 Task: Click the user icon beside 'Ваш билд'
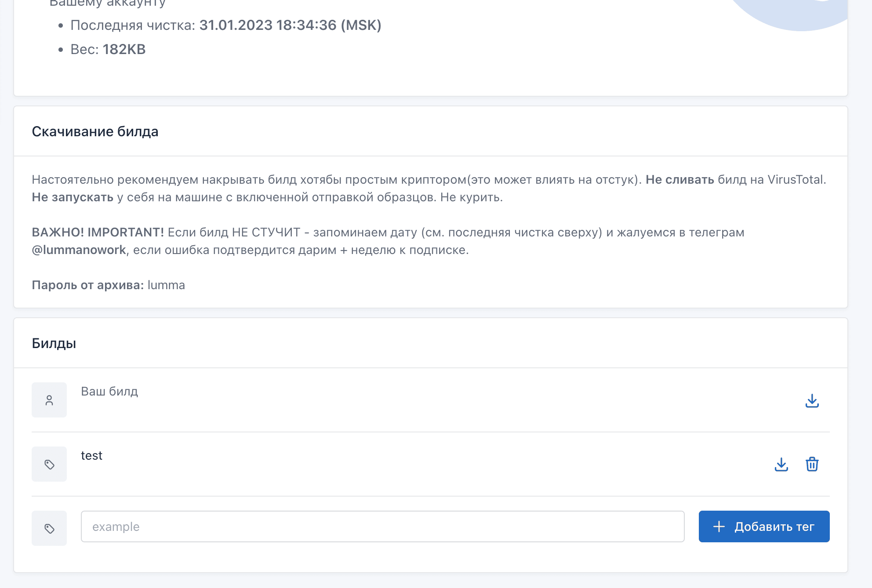coord(49,400)
